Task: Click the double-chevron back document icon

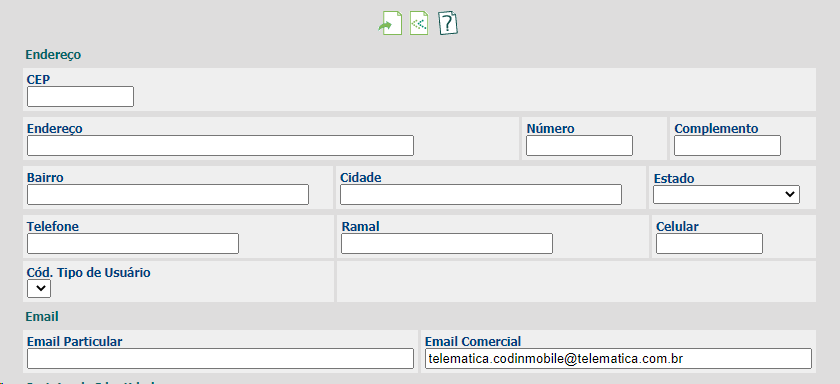Action: click(x=419, y=24)
